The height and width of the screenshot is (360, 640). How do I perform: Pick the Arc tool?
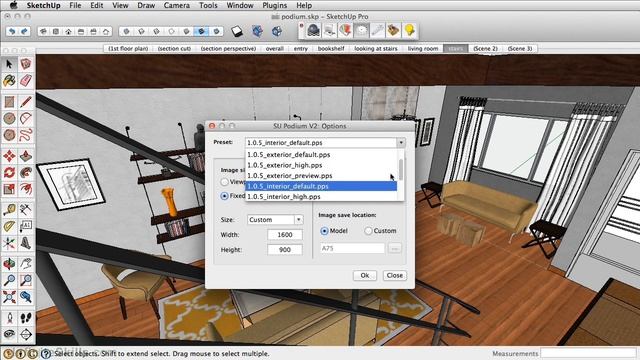click(x=26, y=118)
